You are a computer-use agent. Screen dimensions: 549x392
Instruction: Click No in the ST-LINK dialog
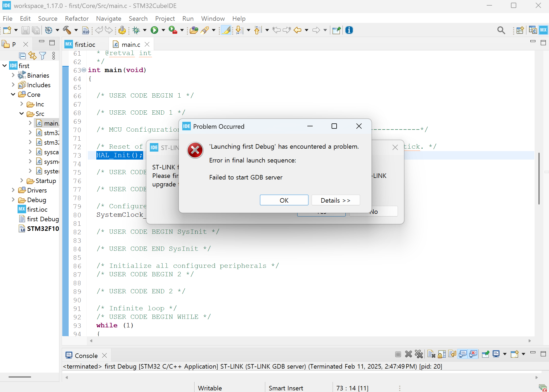pos(374,211)
